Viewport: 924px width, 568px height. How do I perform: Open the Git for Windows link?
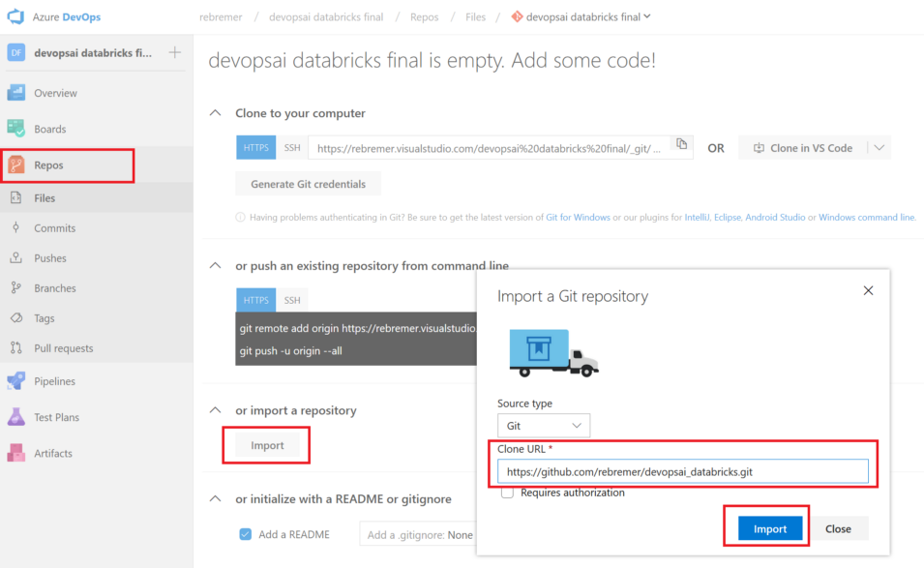578,218
